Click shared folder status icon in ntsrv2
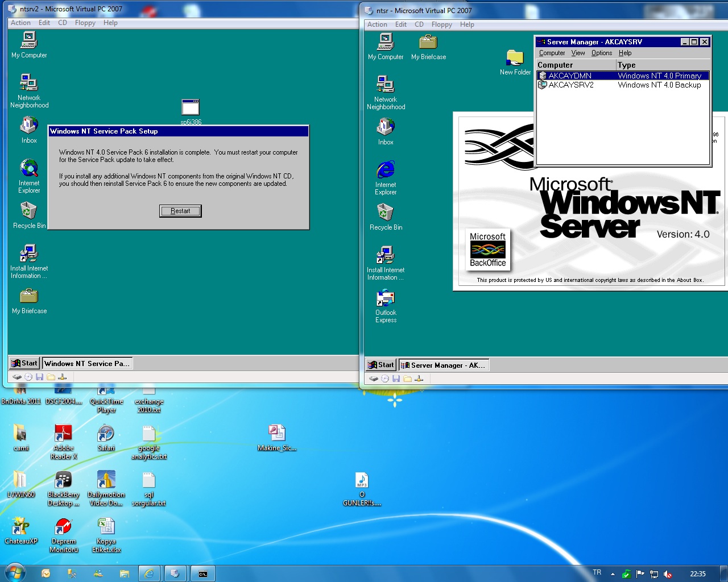Screen dimensions: 728x582 pyautogui.click(x=51, y=377)
